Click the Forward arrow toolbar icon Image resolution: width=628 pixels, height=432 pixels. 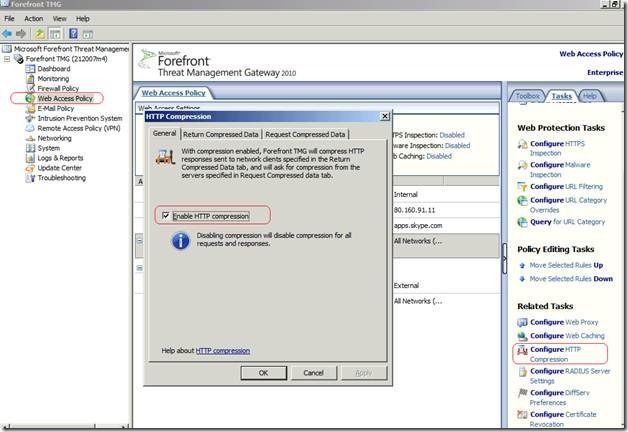(x=21, y=34)
